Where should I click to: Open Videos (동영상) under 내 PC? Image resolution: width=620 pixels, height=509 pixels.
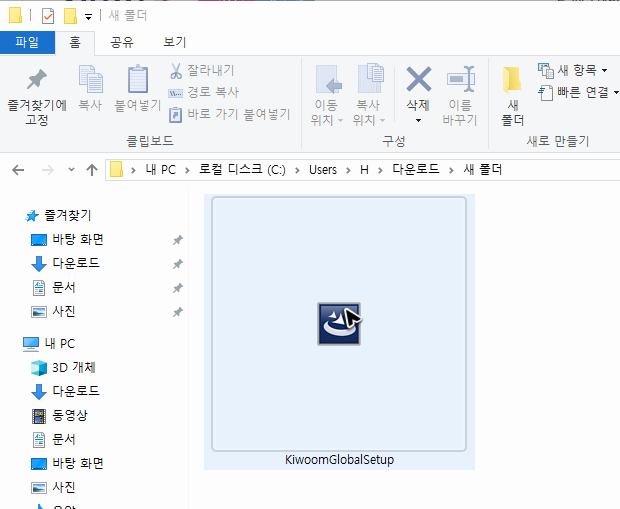60,416
